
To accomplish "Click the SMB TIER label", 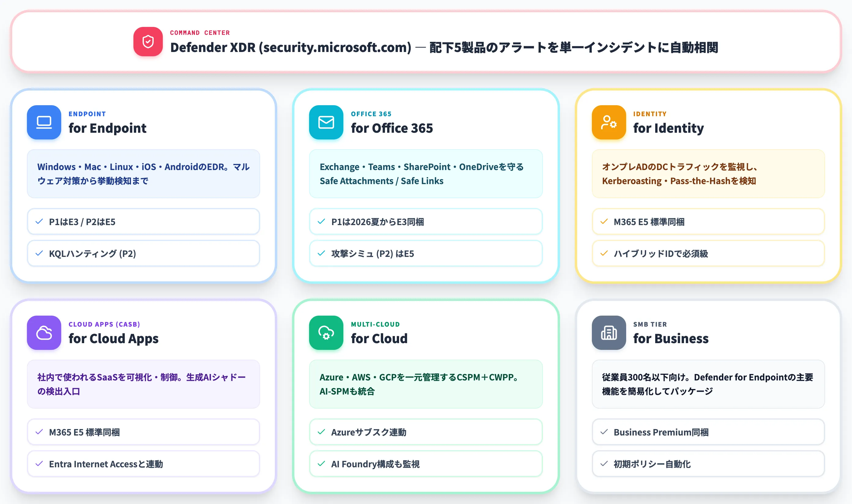I will tap(650, 324).
